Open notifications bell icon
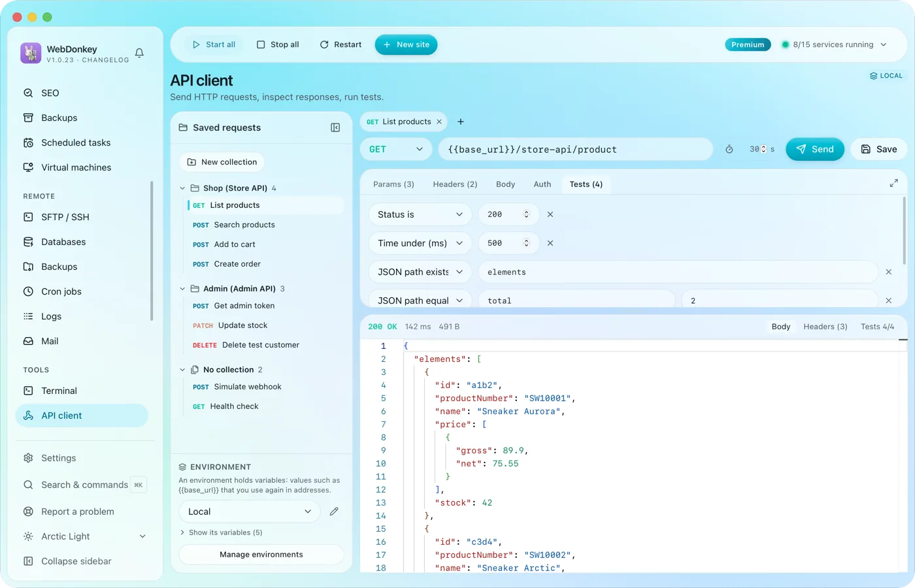This screenshot has height=588, width=915. coord(139,53)
